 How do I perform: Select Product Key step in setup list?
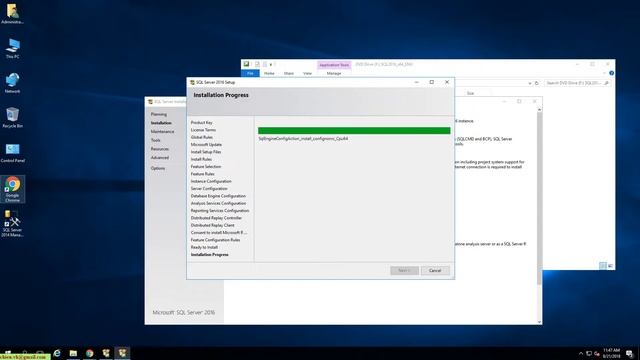coord(202,122)
